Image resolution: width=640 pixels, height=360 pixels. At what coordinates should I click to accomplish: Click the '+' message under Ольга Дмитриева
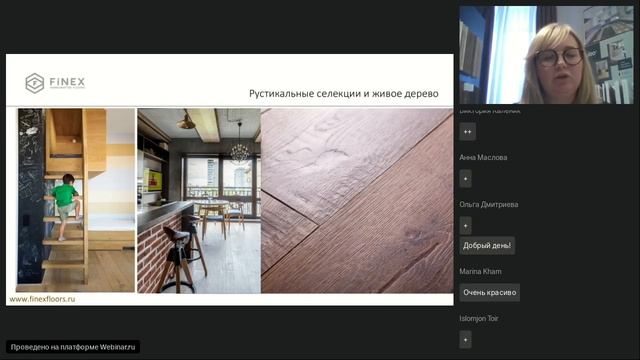point(465,226)
